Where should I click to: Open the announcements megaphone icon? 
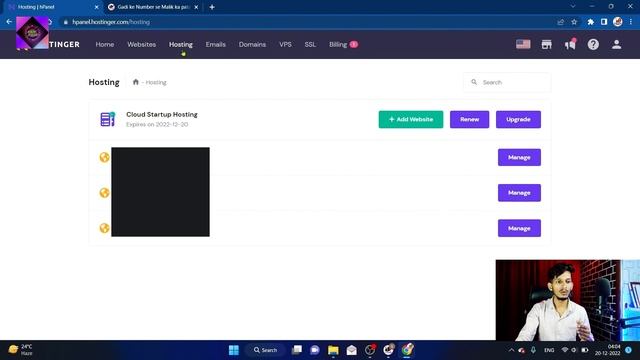tap(570, 44)
